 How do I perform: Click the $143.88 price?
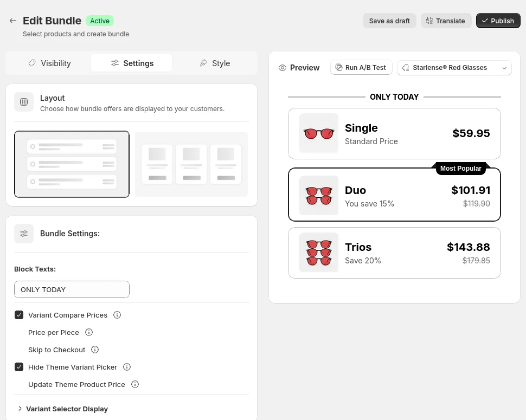(x=469, y=247)
